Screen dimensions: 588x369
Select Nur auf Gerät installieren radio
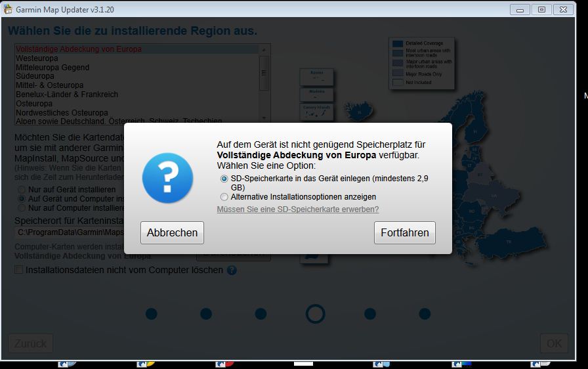[x=22, y=189]
